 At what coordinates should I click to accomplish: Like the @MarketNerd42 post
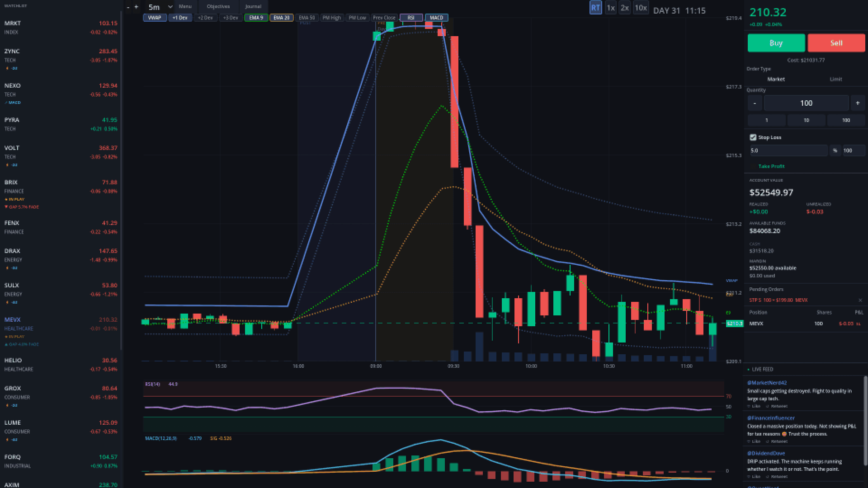coord(754,406)
